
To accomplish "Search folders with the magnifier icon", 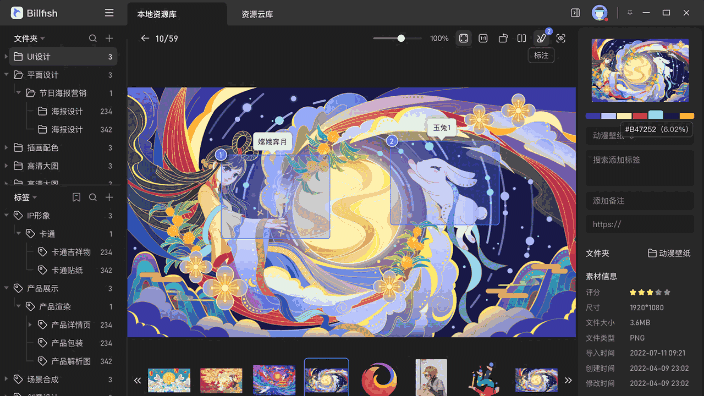I will pos(92,38).
